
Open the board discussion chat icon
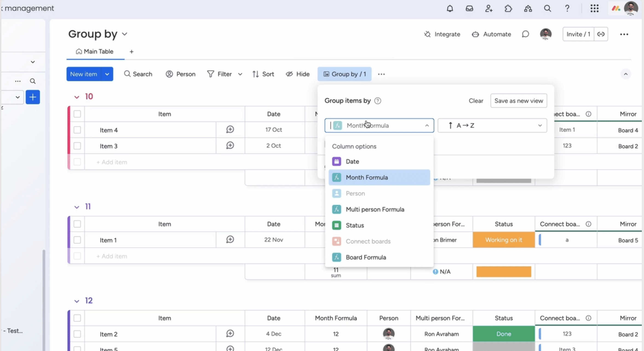point(525,34)
